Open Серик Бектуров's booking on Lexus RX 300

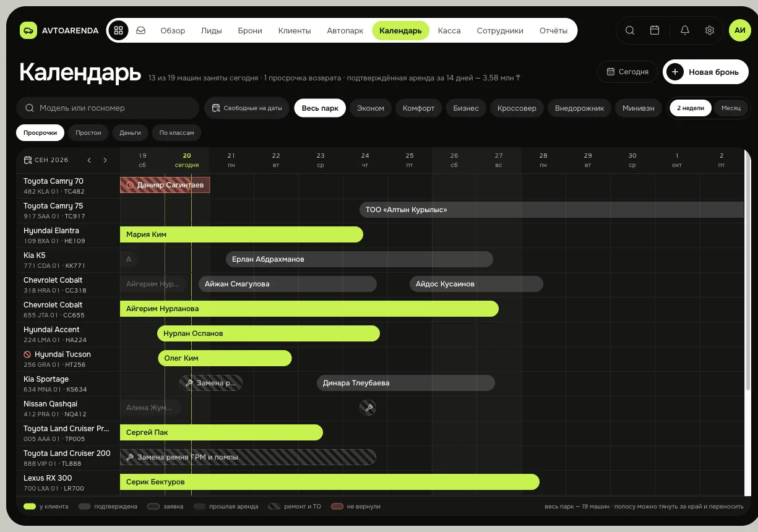[x=329, y=482]
